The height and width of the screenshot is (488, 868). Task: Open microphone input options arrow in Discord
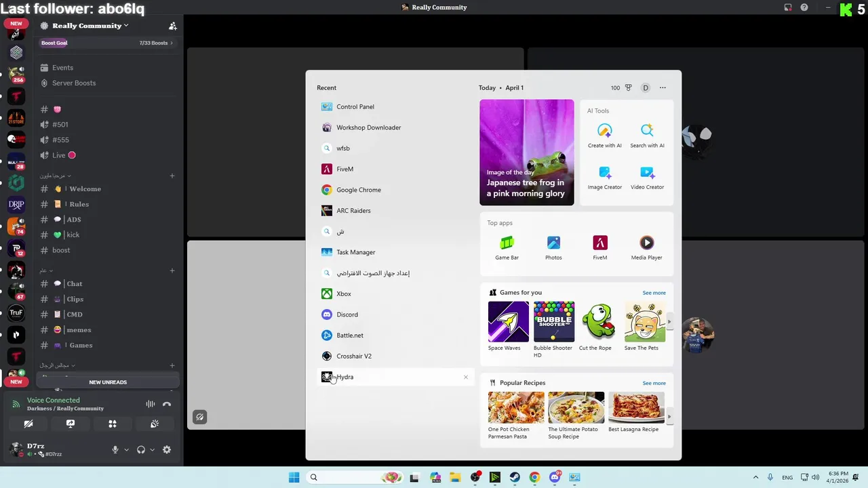(x=126, y=449)
